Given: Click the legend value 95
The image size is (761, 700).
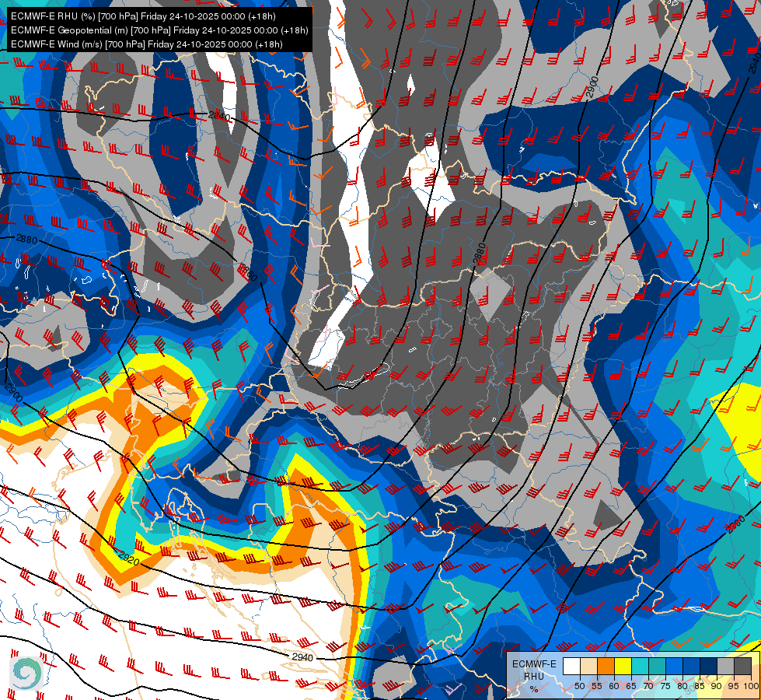Looking at the screenshot, I should click(734, 686).
